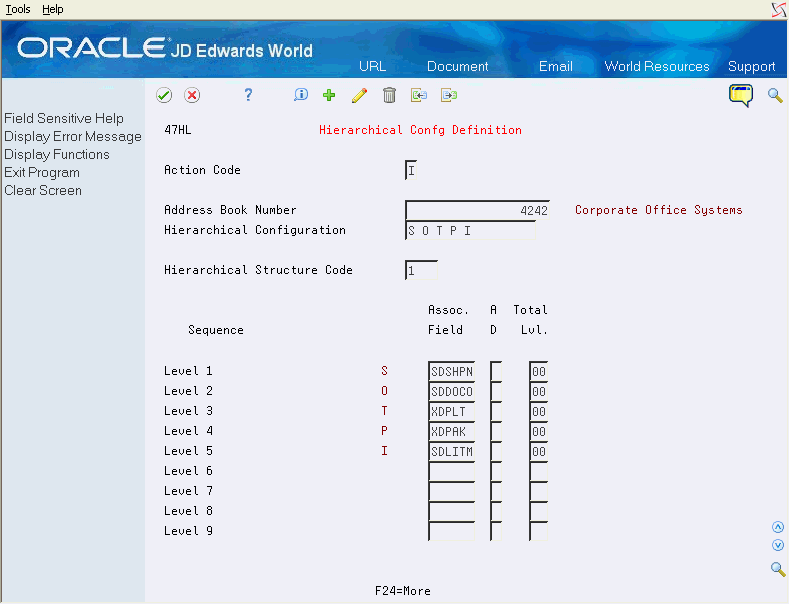This screenshot has height=604, width=789.
Task: Click Level 1 Total Lvl. field
Action: (538, 371)
